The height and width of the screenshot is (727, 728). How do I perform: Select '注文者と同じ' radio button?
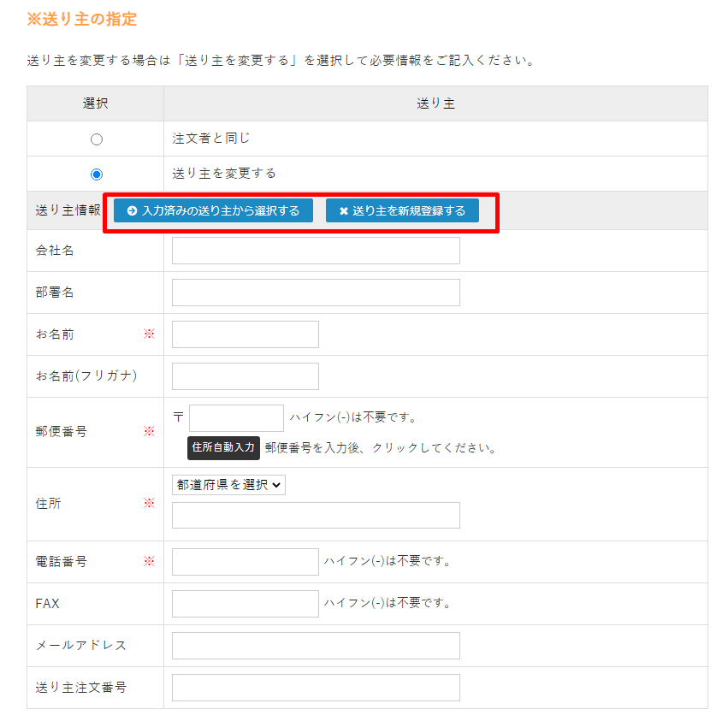(x=97, y=139)
